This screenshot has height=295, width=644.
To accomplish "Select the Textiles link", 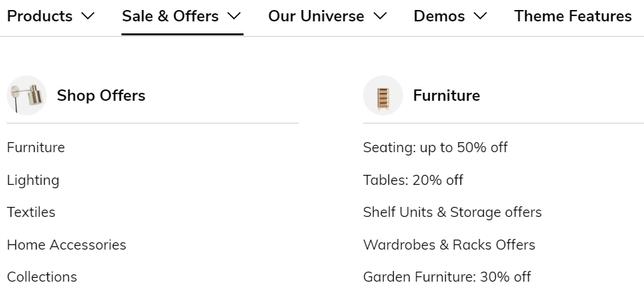I will pos(31,212).
